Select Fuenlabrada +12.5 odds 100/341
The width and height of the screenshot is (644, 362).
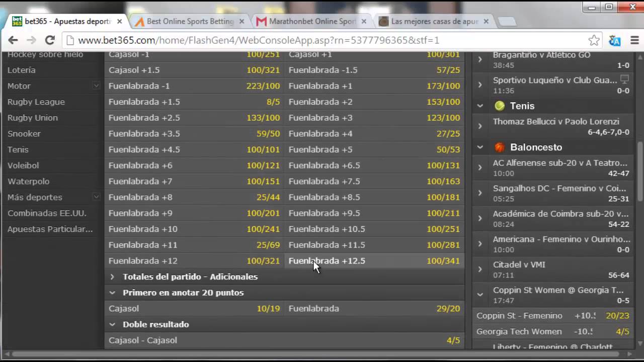click(x=374, y=261)
